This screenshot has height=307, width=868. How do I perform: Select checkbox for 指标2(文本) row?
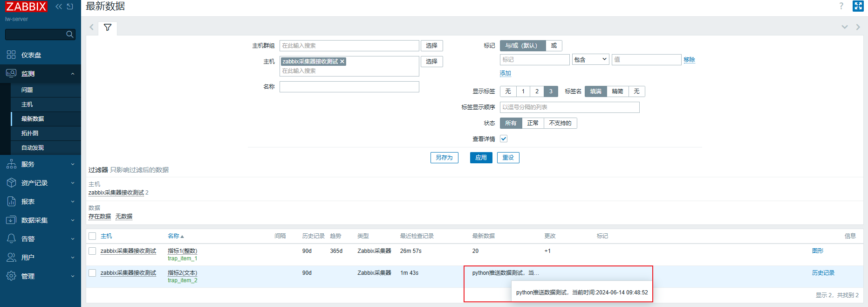[92, 273]
